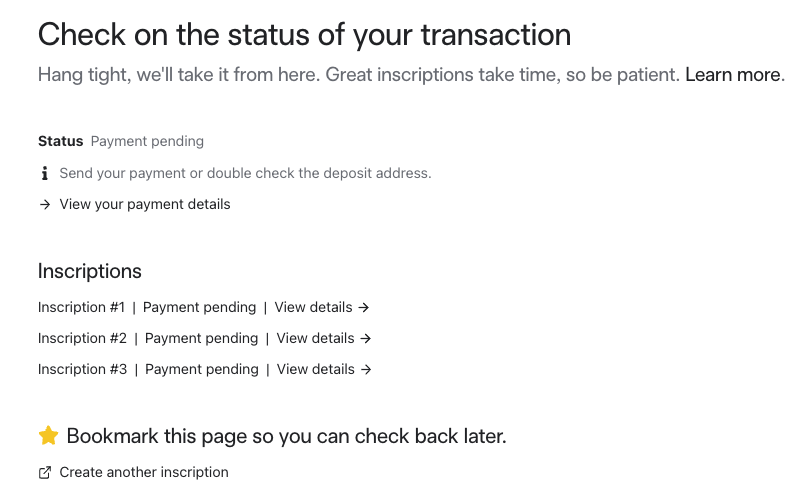The width and height of the screenshot is (810, 495).
Task: Open Create another inscription link
Action: (x=144, y=472)
